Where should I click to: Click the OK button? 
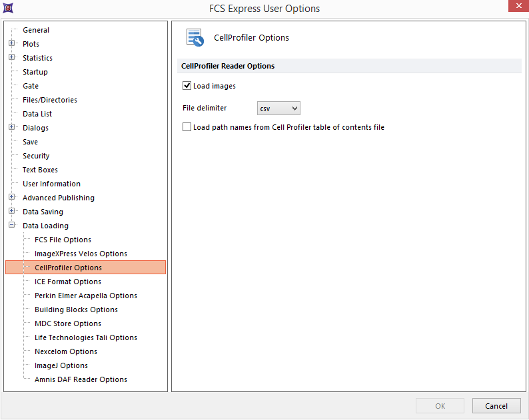[x=440, y=406]
